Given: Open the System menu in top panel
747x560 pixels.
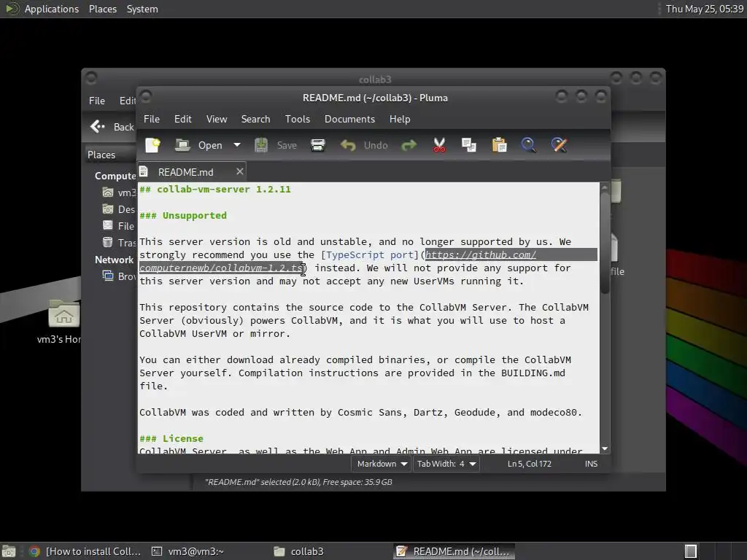Looking at the screenshot, I should pyautogui.click(x=142, y=9).
